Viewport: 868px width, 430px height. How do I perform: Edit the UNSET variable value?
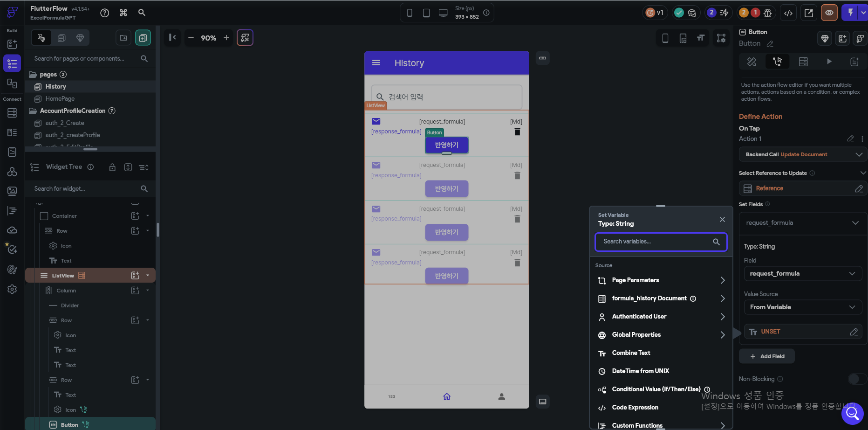854,332
